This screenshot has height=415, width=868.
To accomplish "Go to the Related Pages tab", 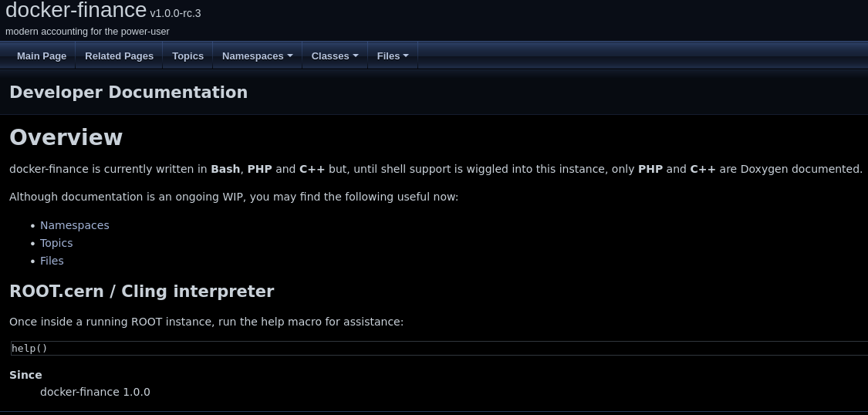I will [119, 56].
